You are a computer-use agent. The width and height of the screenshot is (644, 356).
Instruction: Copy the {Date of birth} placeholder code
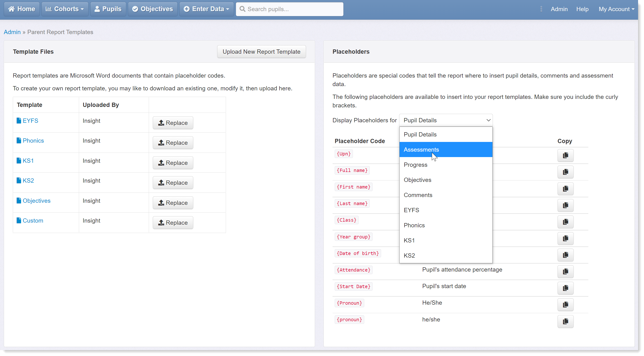[x=565, y=255]
